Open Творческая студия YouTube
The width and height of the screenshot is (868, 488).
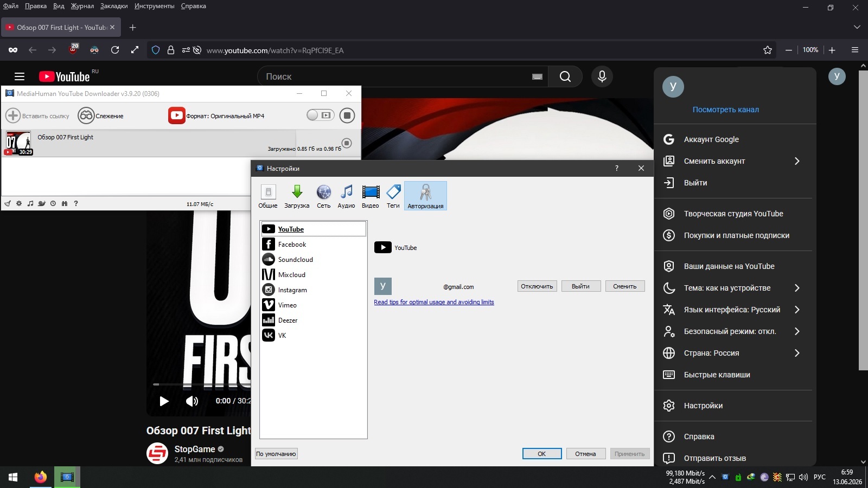(x=733, y=214)
